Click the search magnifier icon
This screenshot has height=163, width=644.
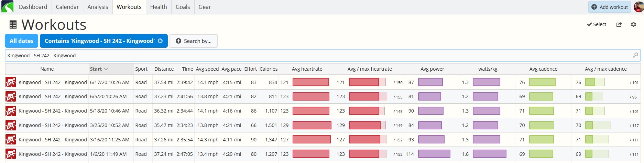coord(635,55)
